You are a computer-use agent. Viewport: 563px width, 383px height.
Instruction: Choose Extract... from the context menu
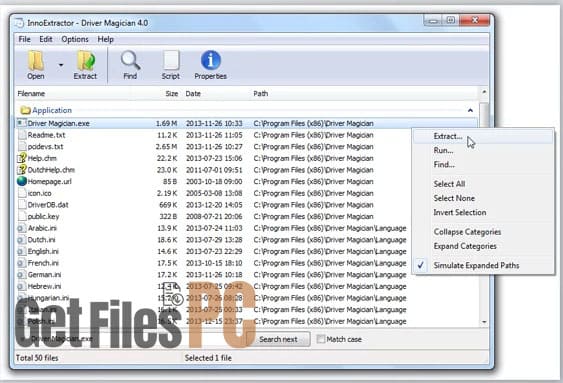click(483, 136)
